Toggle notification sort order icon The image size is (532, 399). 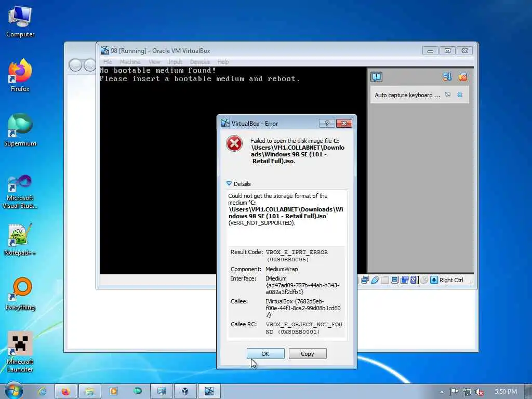click(x=447, y=77)
